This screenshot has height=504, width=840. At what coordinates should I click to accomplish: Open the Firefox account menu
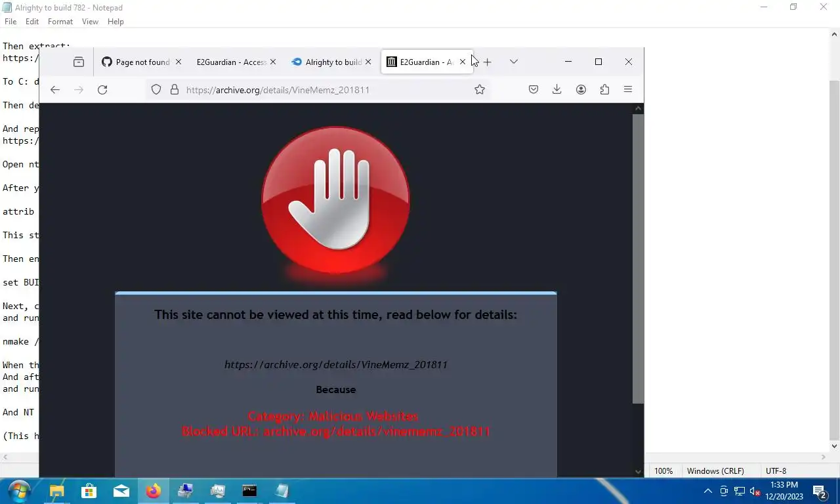[581, 90]
